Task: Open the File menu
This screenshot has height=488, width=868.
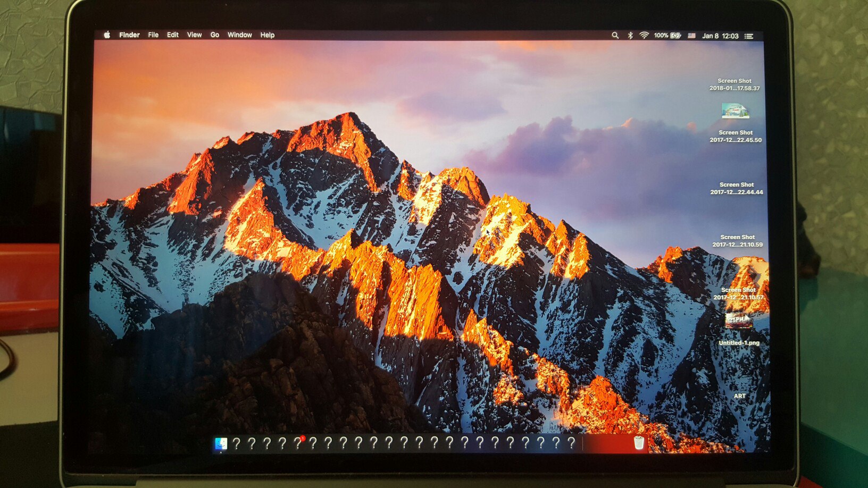Action: tap(153, 35)
